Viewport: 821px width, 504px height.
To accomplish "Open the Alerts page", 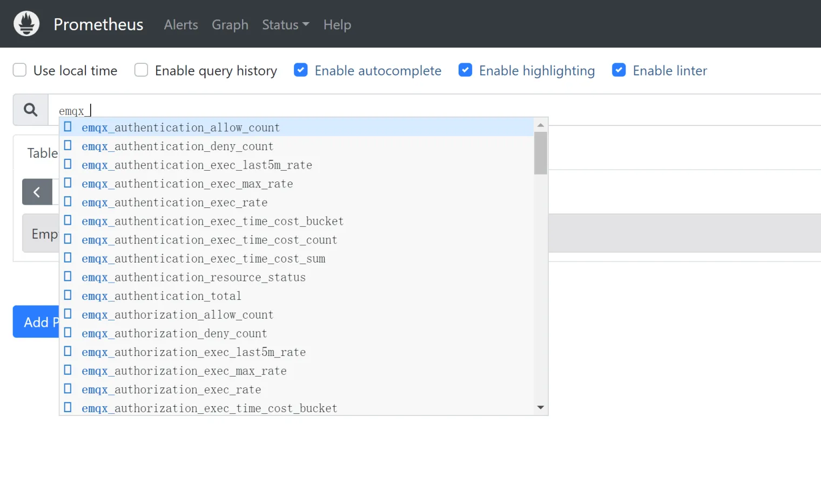I will [181, 25].
